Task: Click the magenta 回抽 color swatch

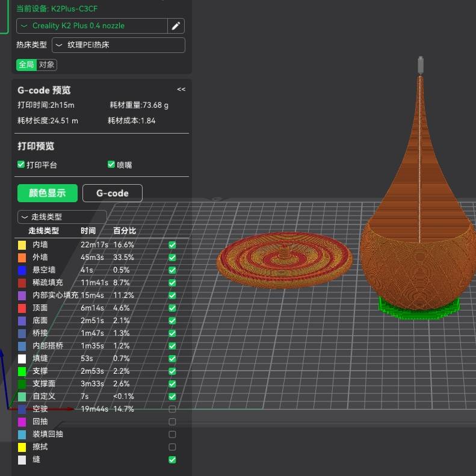Action: [22, 422]
